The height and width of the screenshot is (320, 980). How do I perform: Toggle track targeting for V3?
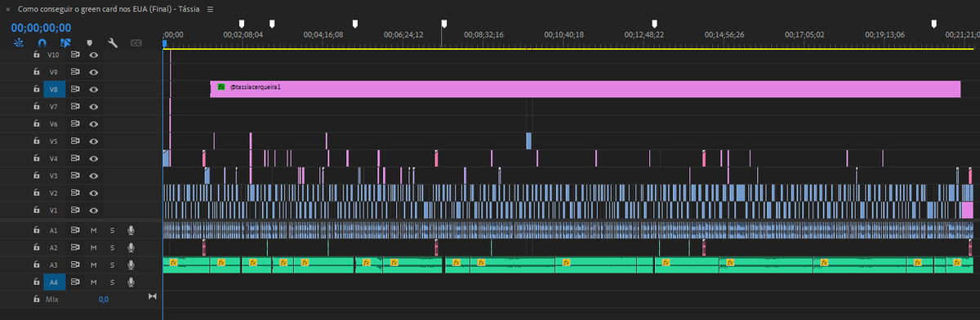click(x=54, y=176)
